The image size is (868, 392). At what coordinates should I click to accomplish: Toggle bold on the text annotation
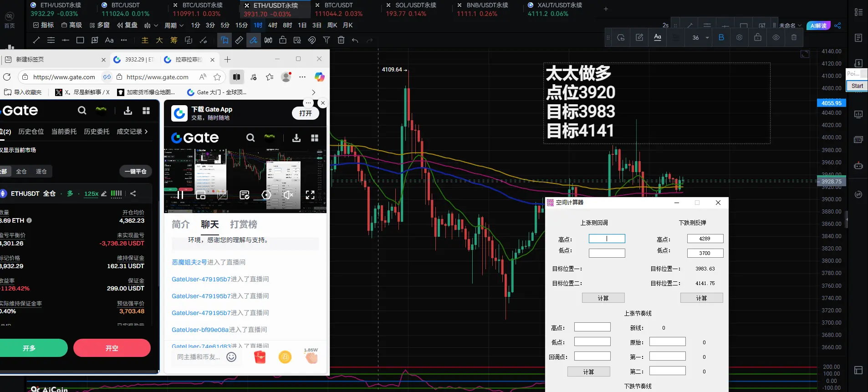721,37
